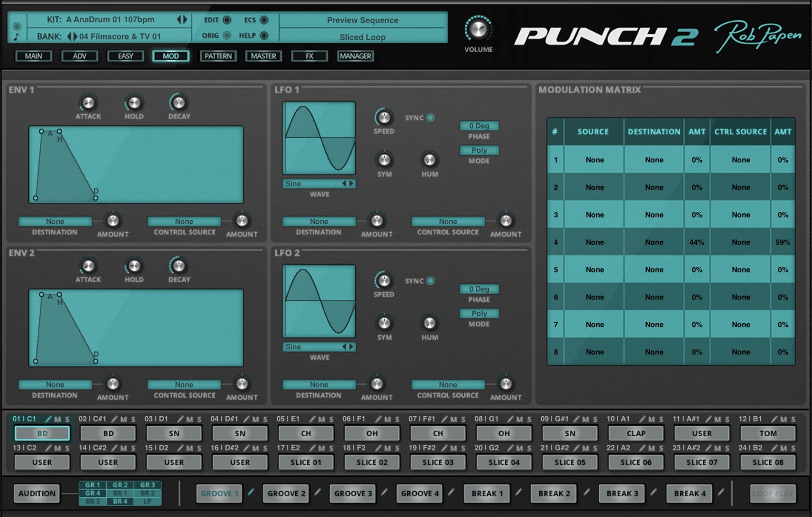812x517 pixels.
Task: Click the LFO 1 waveform display
Action: pyautogui.click(x=319, y=138)
